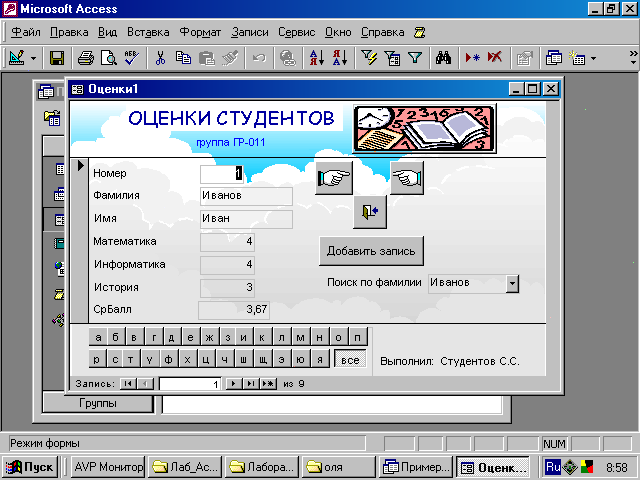Open the Файл menu
The width and height of the screenshot is (640, 480).
[x=25, y=32]
